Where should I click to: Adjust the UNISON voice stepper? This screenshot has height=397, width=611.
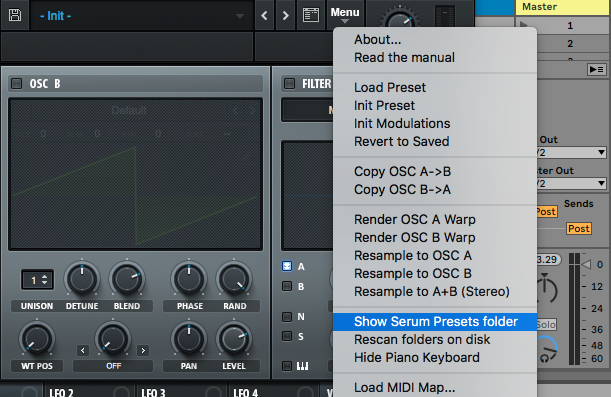(37, 280)
